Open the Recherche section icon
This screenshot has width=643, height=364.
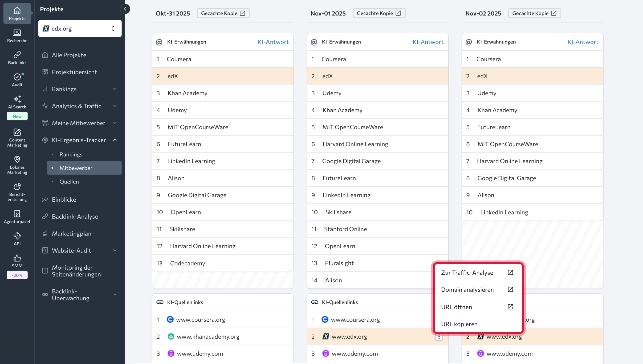[x=17, y=36]
